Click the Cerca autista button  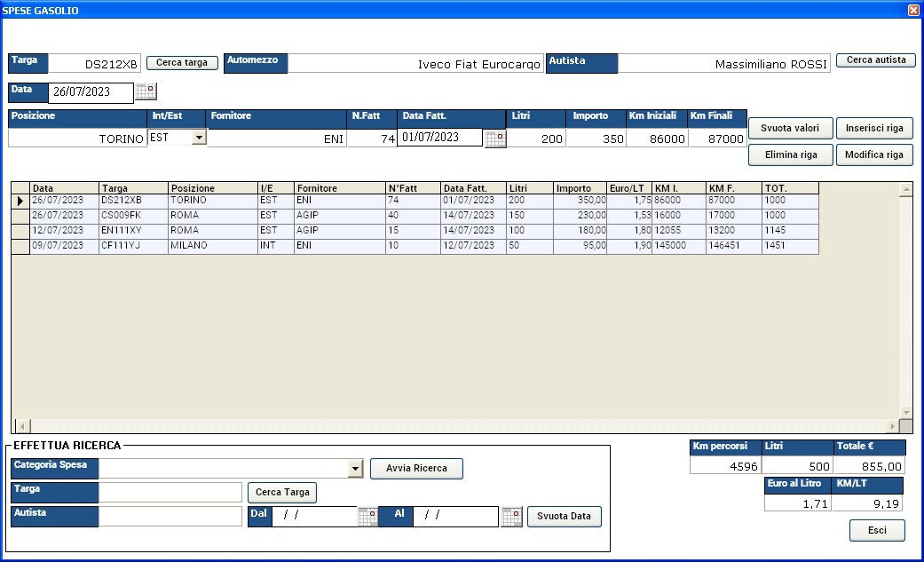(x=875, y=60)
